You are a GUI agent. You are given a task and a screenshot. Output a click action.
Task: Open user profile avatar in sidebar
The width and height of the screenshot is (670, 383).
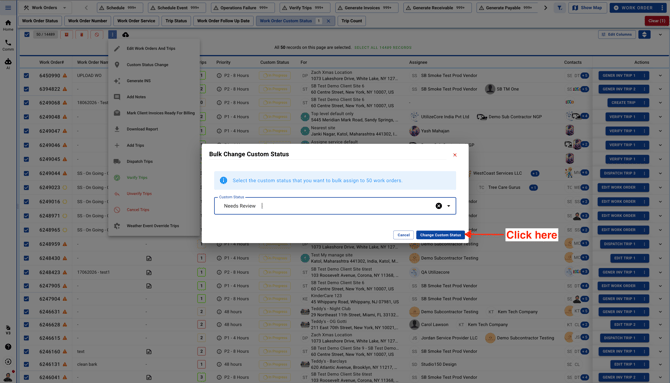pyautogui.click(x=8, y=376)
